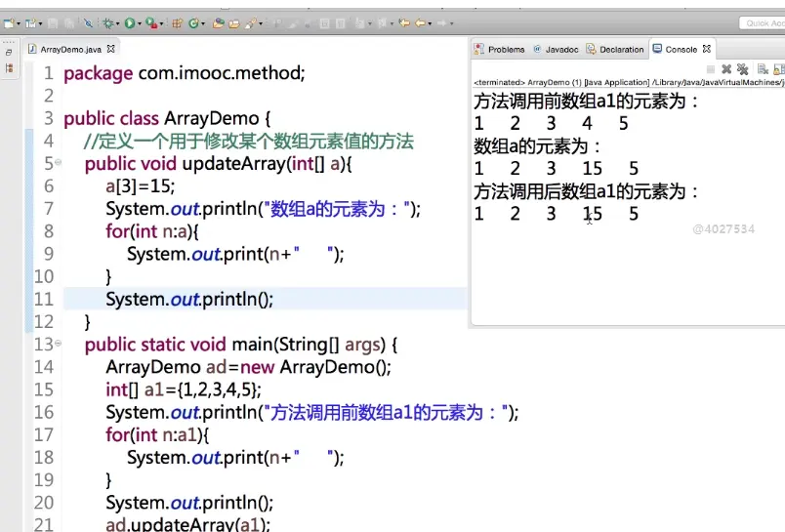Switch to the Javadoc tab
The height and width of the screenshot is (532, 785).
pyautogui.click(x=557, y=49)
